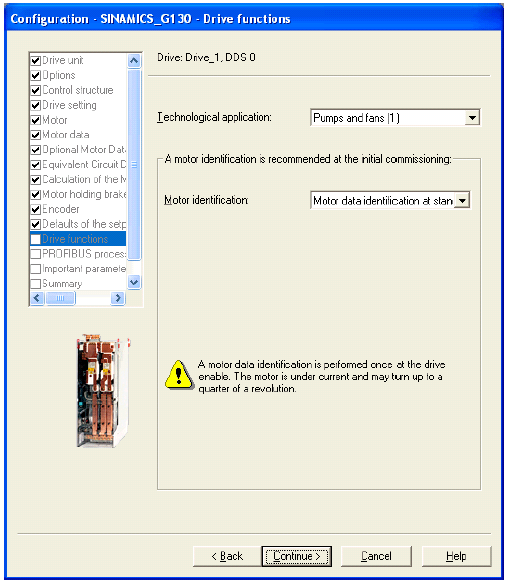Click the Cancel button
Screen dimensions: 508x582
pos(376,556)
